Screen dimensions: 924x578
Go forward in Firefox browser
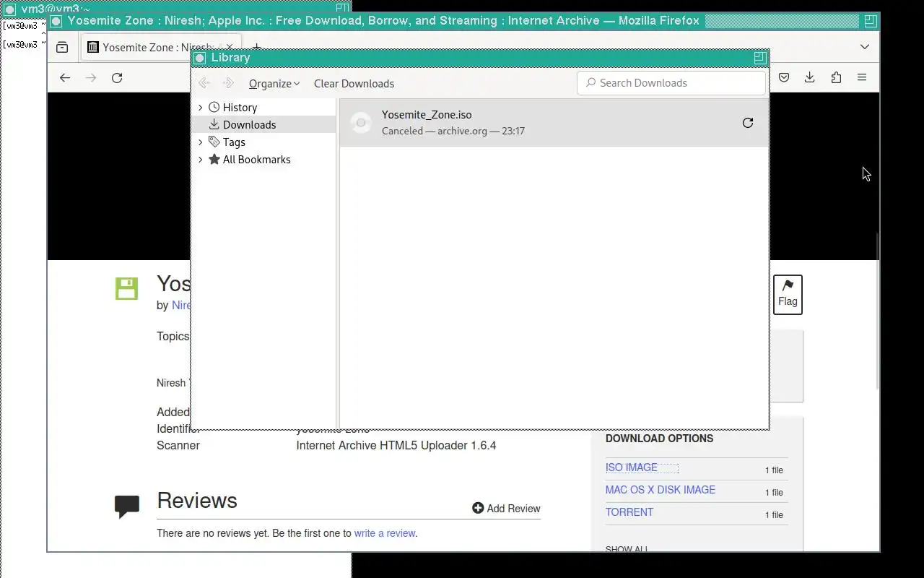click(91, 77)
